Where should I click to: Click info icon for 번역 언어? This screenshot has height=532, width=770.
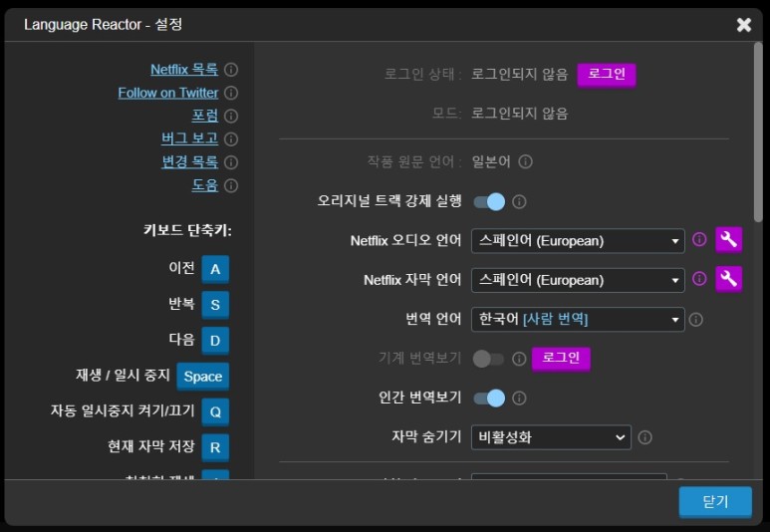click(696, 320)
